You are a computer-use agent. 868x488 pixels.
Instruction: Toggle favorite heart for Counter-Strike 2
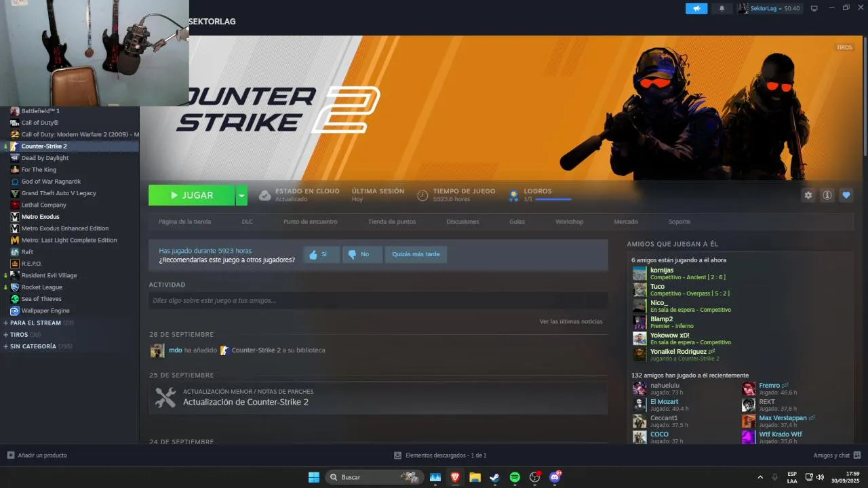tap(846, 195)
